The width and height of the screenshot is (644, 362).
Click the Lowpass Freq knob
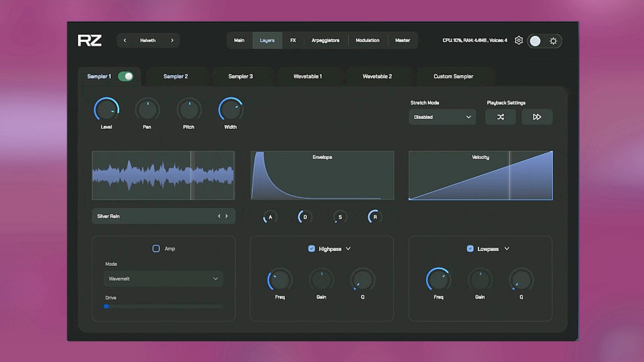coord(438,280)
